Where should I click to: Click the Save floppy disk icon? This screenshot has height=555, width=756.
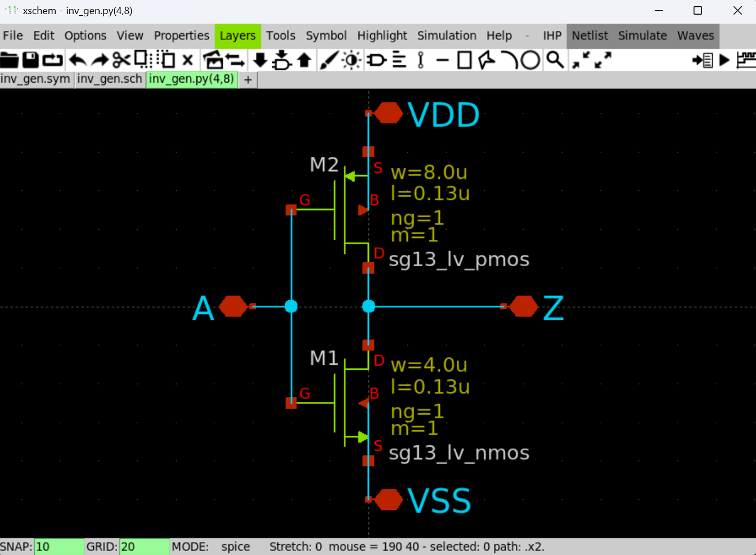pyautogui.click(x=30, y=60)
